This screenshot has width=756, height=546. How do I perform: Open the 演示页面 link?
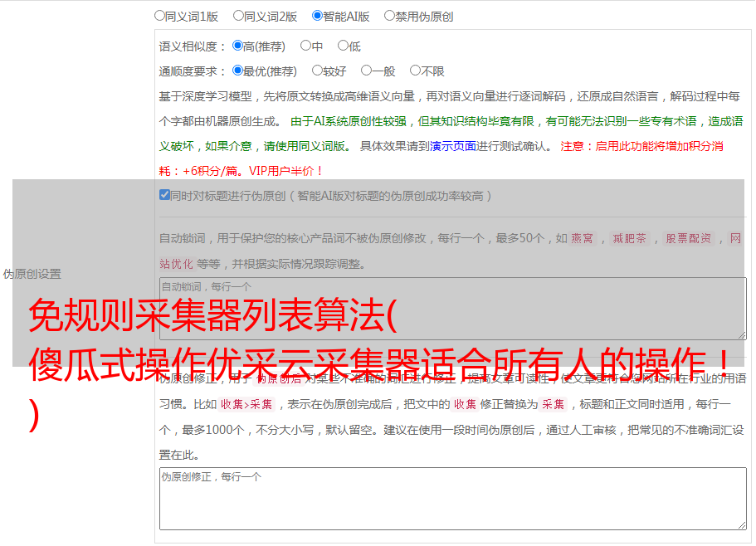pyautogui.click(x=453, y=146)
